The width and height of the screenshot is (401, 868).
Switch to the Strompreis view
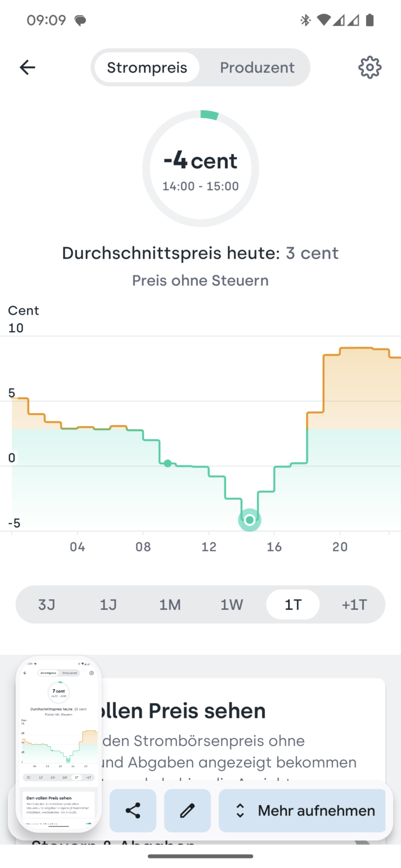pyautogui.click(x=147, y=67)
